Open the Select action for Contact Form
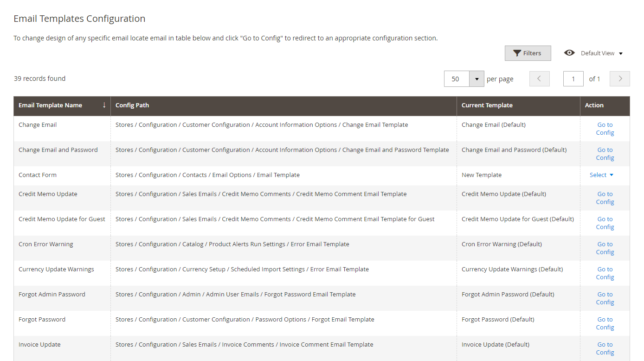The width and height of the screenshot is (644, 361). coord(601,175)
